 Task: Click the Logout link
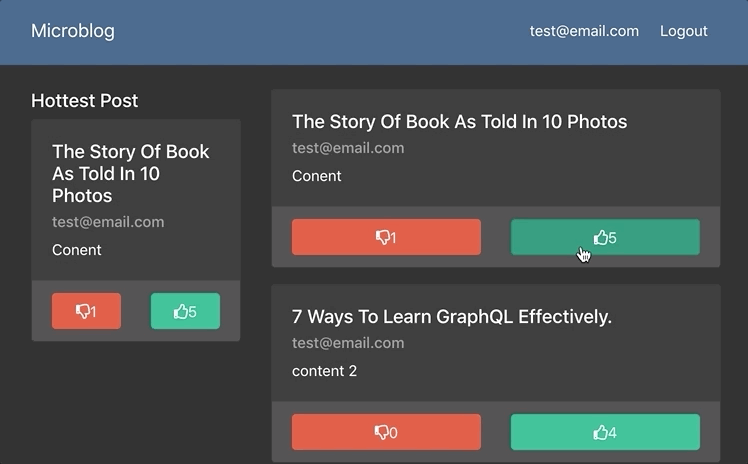point(683,31)
